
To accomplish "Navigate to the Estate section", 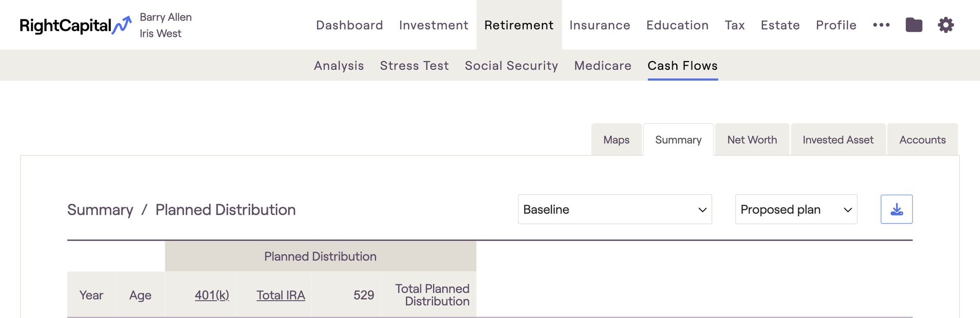I will (780, 25).
